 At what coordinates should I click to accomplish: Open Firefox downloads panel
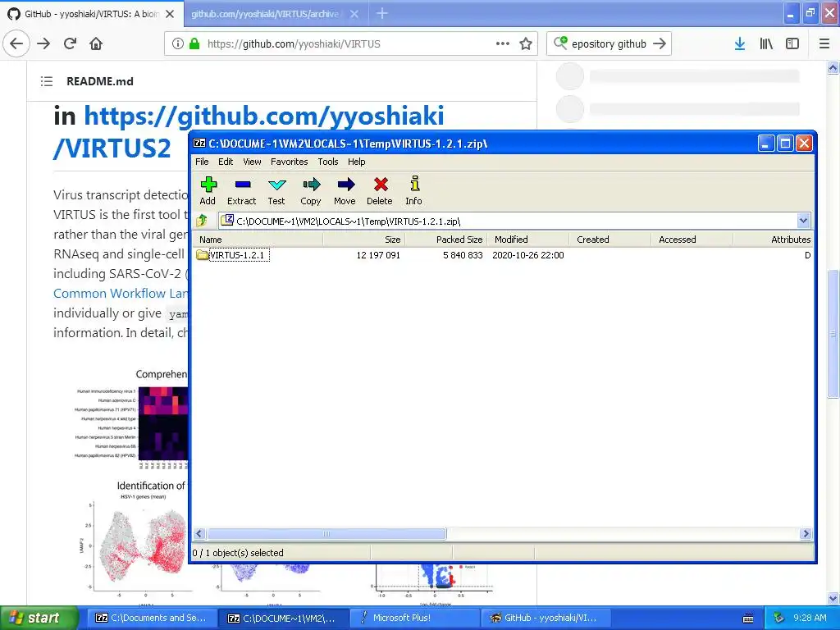[x=740, y=44]
